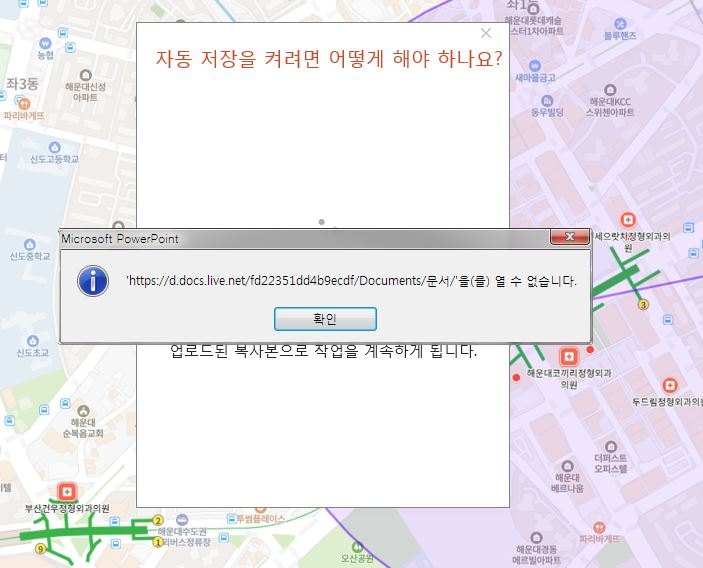This screenshot has height=568, width=703.
Task: Click the subway exit 3 yellow marker
Action: pyautogui.click(x=643, y=305)
